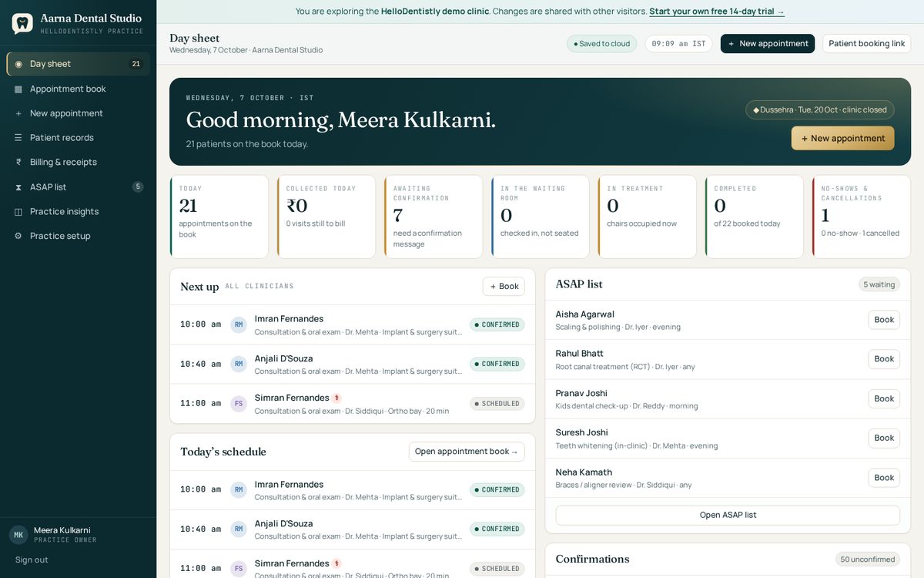Click Imran Fernandes name in Next up

click(x=289, y=319)
